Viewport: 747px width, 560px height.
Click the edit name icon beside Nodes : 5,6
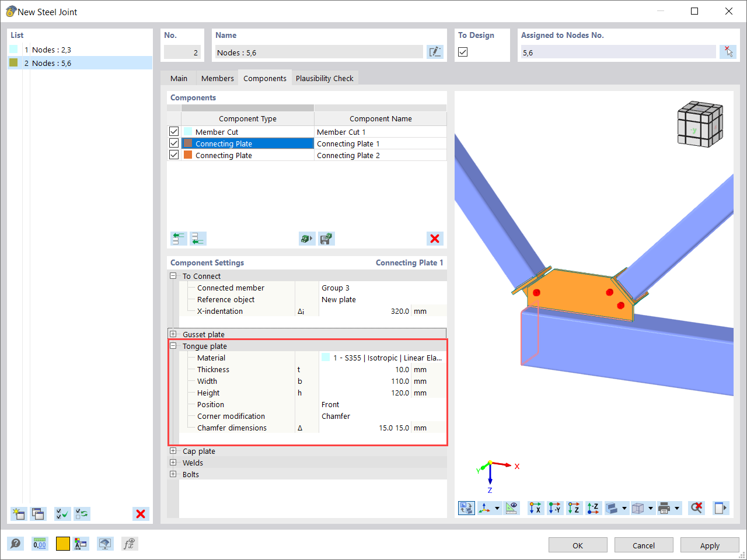pyautogui.click(x=435, y=52)
